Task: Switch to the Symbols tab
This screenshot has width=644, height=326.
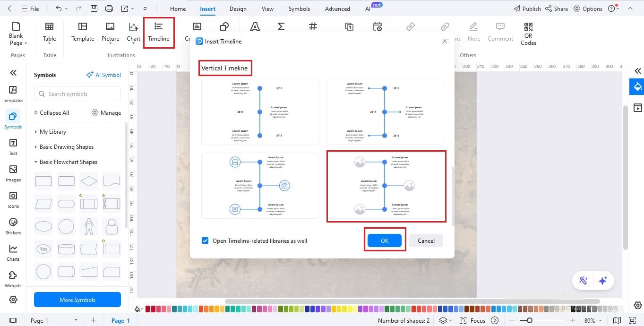Action: click(x=299, y=9)
